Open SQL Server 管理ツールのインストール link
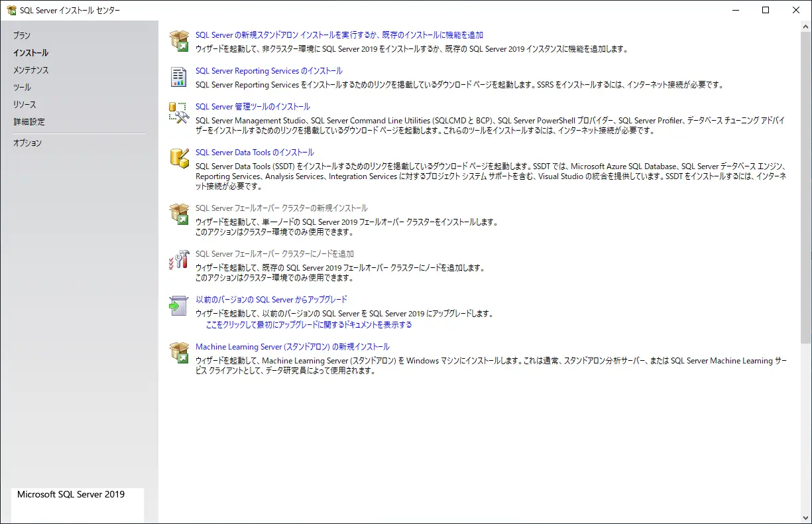The height and width of the screenshot is (524, 812). coord(253,107)
